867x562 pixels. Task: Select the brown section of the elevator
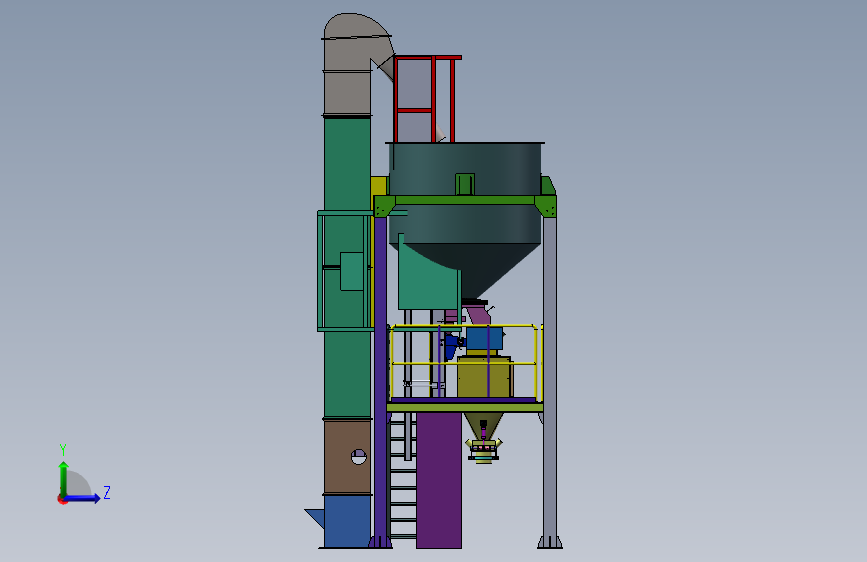347,457
